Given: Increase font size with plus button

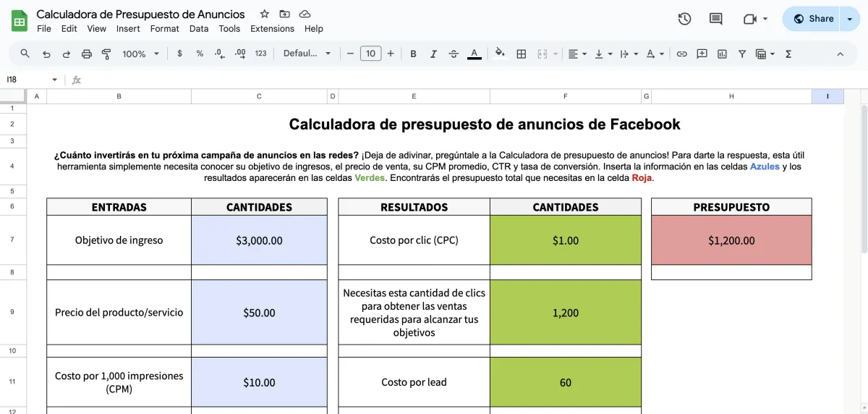Looking at the screenshot, I should (x=391, y=54).
